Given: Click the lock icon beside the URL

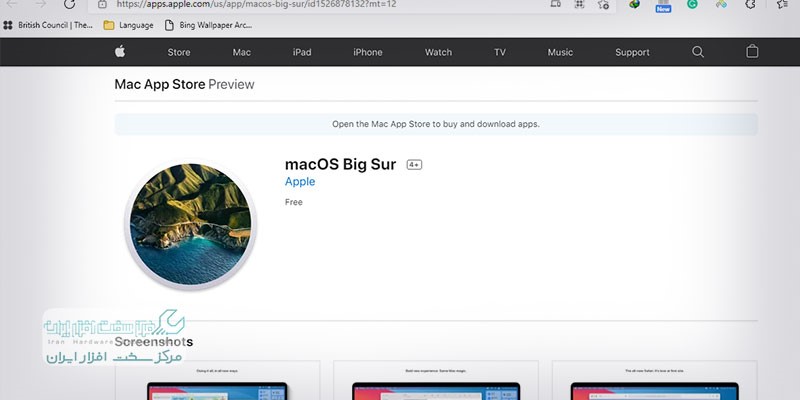Looking at the screenshot, I should [x=102, y=4].
